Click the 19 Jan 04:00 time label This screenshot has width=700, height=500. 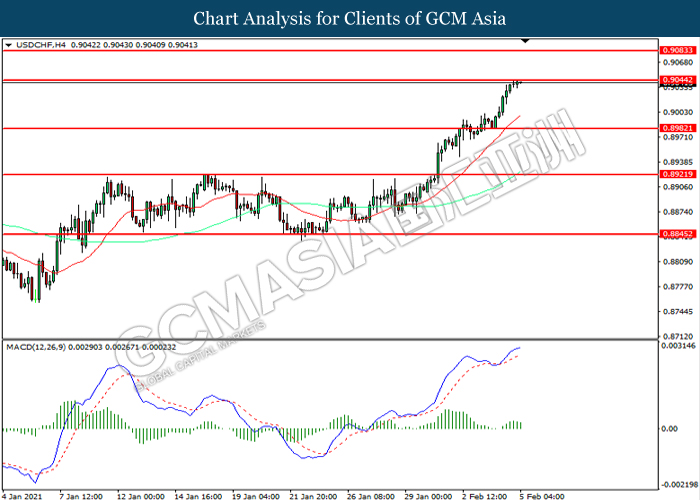255,496
